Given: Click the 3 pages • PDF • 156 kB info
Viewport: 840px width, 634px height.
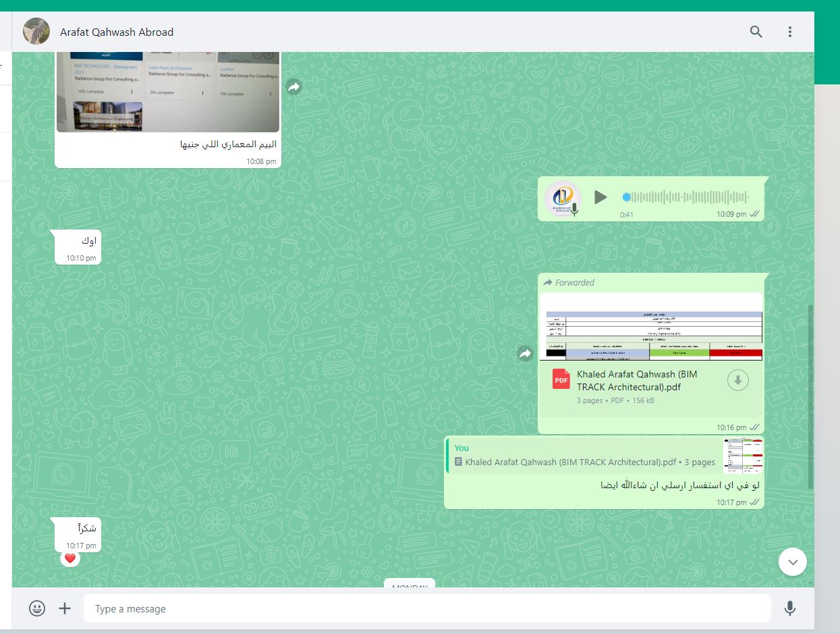Looking at the screenshot, I should coord(615,400).
